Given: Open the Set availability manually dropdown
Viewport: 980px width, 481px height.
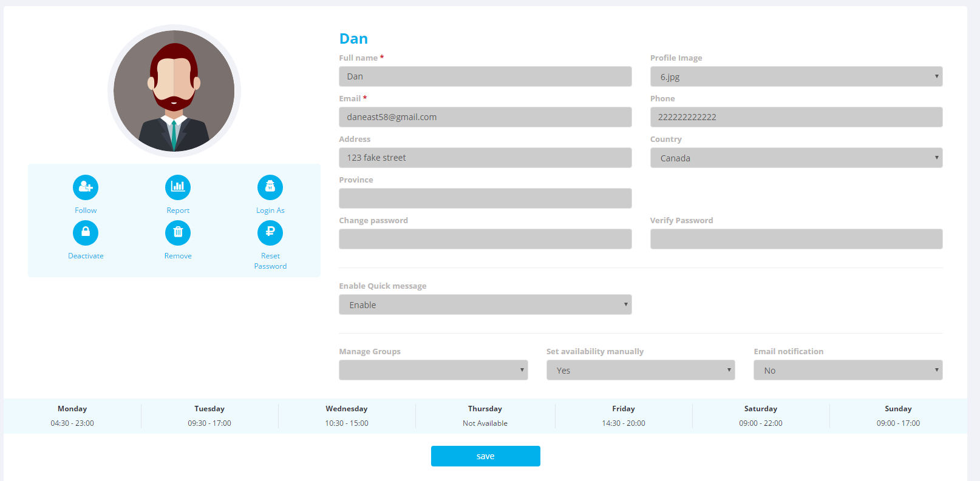Looking at the screenshot, I should [641, 370].
